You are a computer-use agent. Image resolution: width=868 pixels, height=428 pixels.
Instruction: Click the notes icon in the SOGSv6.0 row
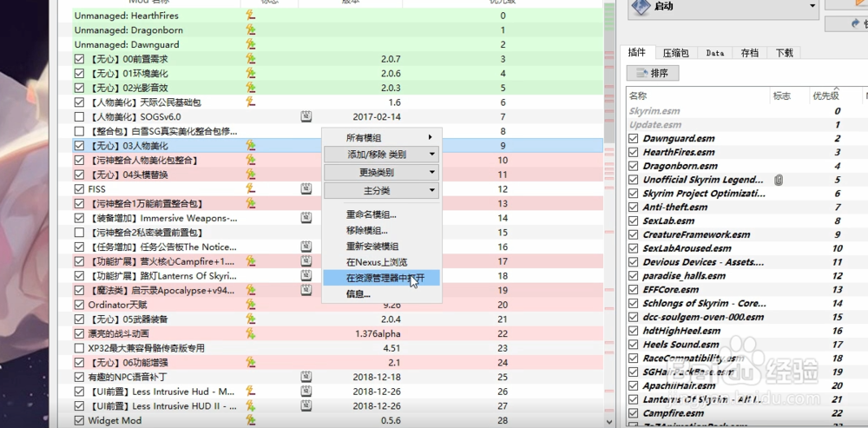(306, 116)
